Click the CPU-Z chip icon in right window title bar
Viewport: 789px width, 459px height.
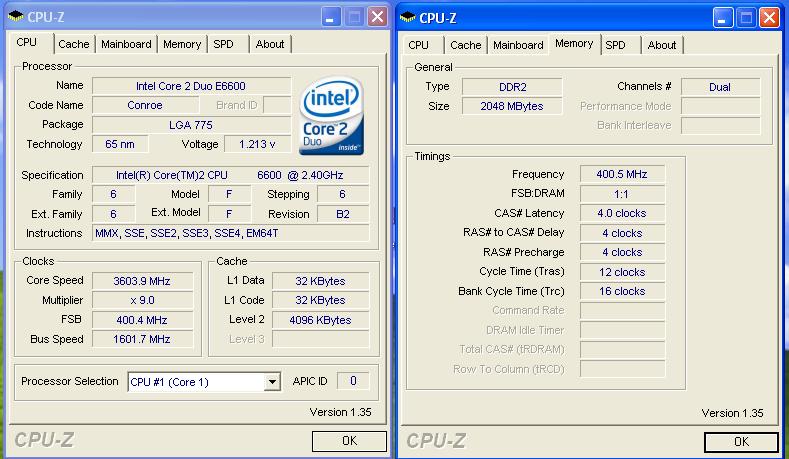click(x=408, y=18)
